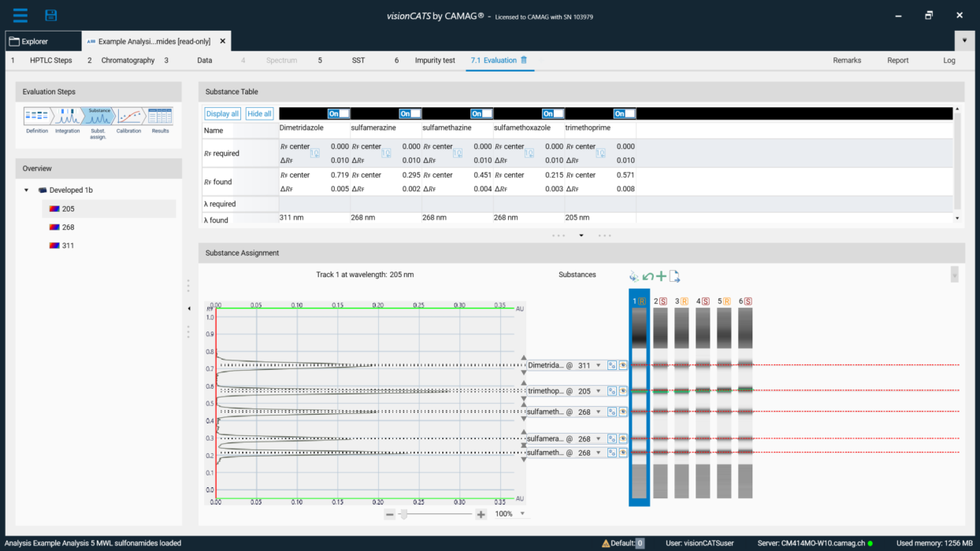This screenshot has width=980, height=551.
Task: Click the Hide all button
Action: coord(259,113)
